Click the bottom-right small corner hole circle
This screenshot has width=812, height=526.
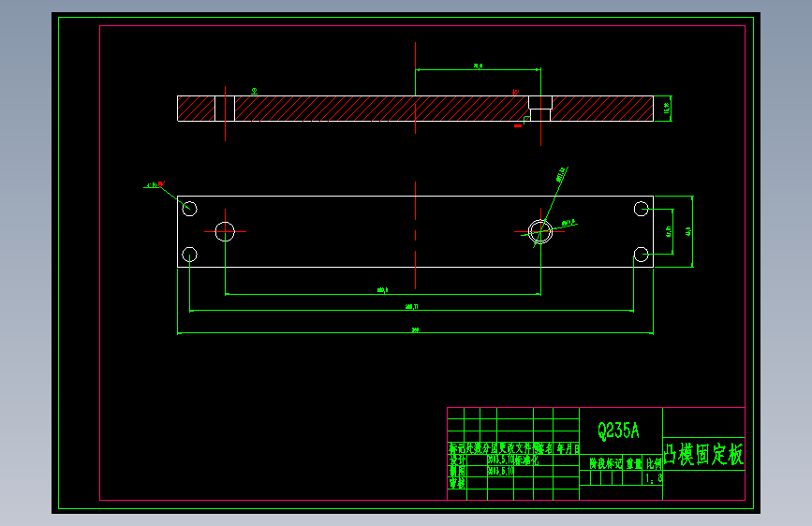(x=642, y=255)
